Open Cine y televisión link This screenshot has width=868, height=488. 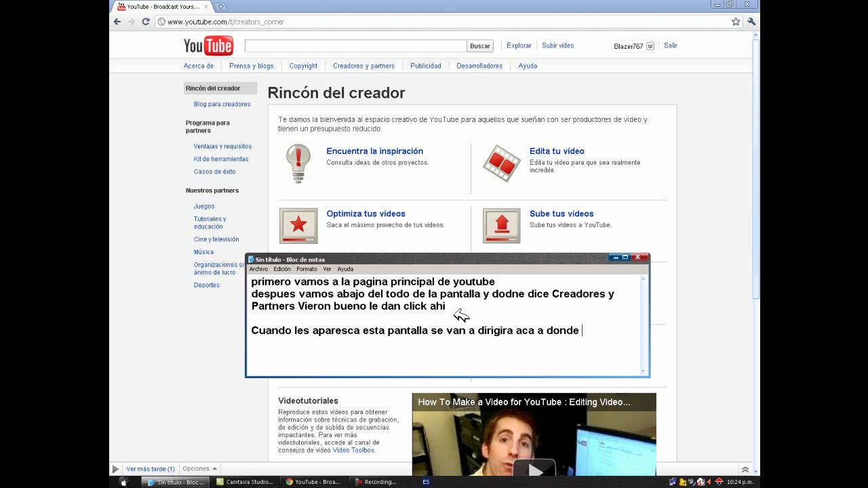tap(216, 239)
